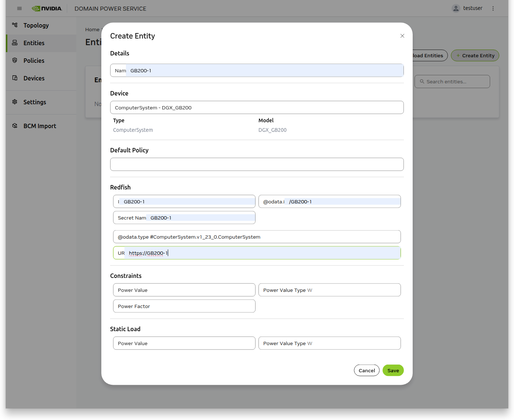Open Settings via the gear icon
Viewport: 514px width, 420px height.
point(15,102)
